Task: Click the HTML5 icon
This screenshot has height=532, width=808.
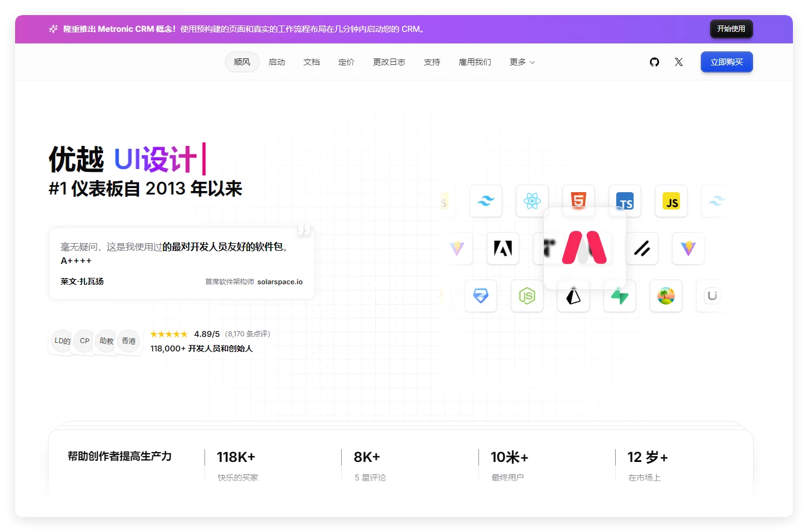Action: click(579, 199)
